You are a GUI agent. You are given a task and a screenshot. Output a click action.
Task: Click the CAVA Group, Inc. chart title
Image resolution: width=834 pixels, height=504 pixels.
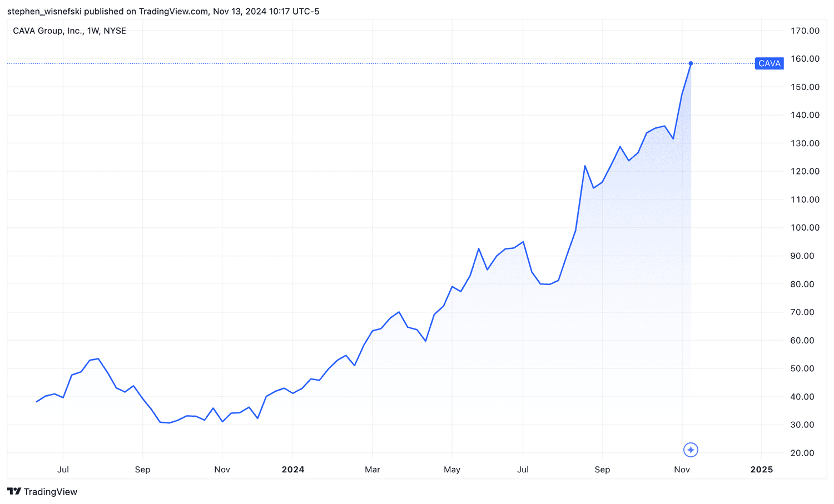click(69, 31)
